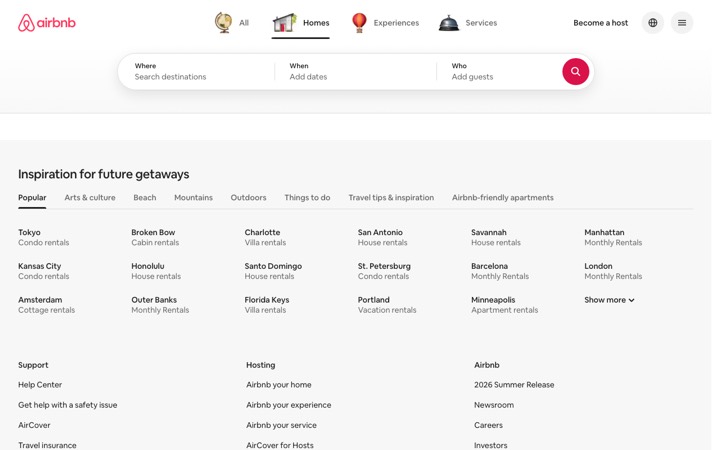Focus the Where search destinations field
720x450 pixels.
coord(197,72)
